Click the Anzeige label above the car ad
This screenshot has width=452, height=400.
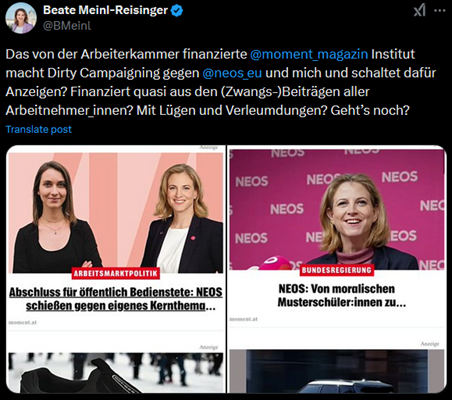click(x=430, y=344)
